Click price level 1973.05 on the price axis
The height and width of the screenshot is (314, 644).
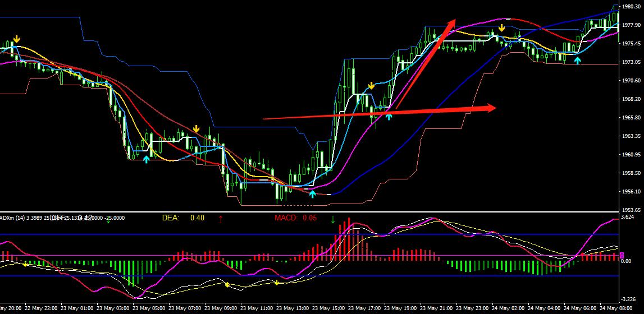click(632, 62)
